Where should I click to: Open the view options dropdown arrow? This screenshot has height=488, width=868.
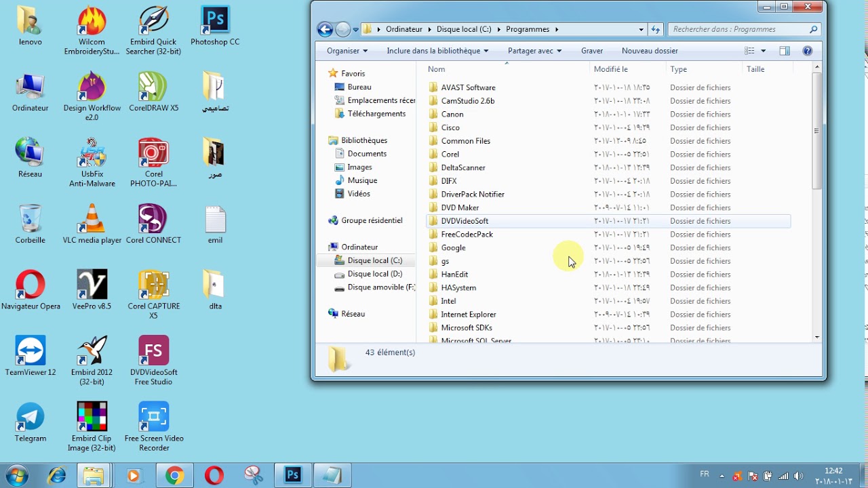click(764, 51)
